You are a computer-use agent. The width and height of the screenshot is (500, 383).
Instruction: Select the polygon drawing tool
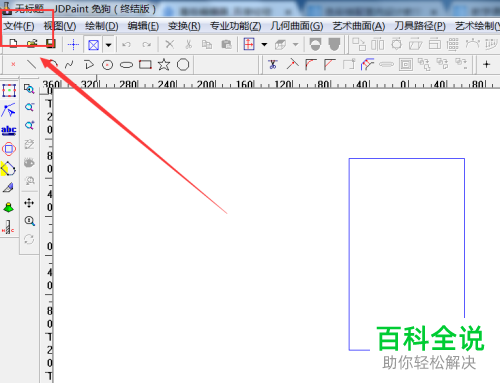pyautogui.click(x=183, y=65)
